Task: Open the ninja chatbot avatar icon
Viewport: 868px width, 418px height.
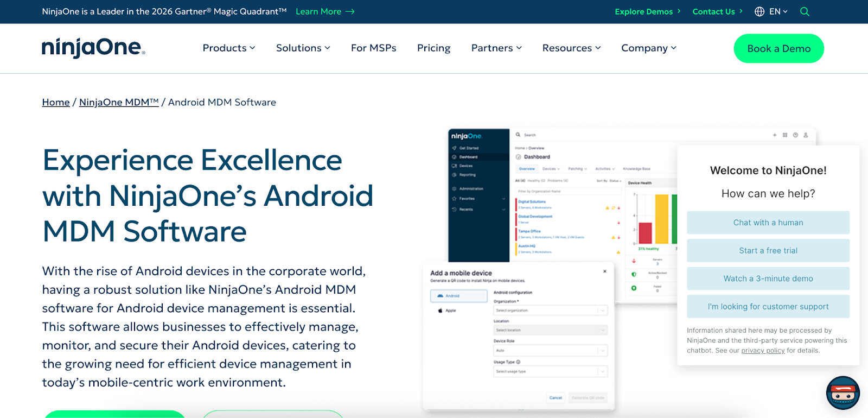Action: (843, 392)
